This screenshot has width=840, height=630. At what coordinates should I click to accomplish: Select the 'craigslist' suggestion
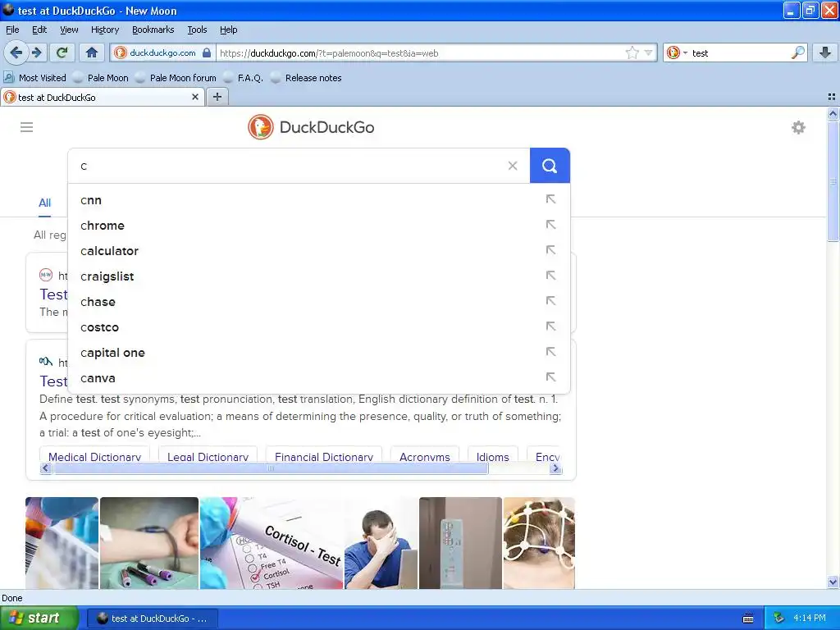(x=319, y=276)
